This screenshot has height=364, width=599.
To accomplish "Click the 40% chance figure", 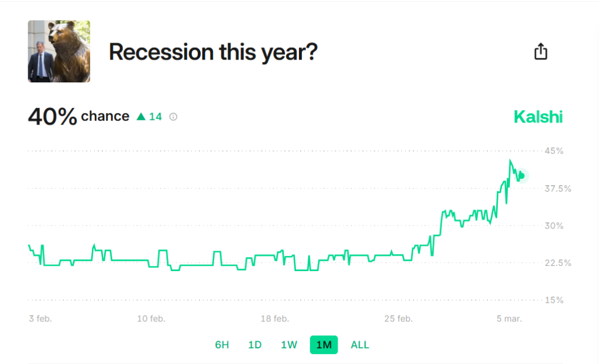I will (x=52, y=116).
